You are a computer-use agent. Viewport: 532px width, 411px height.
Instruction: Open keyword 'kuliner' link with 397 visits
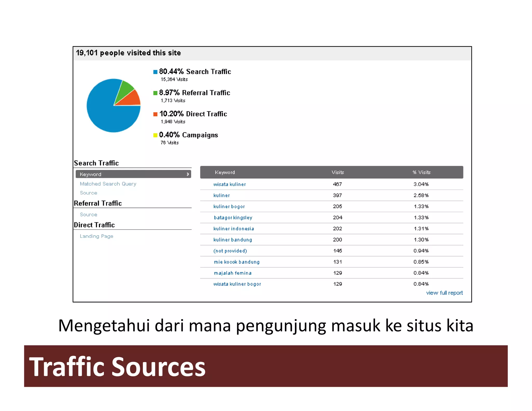tap(222, 195)
